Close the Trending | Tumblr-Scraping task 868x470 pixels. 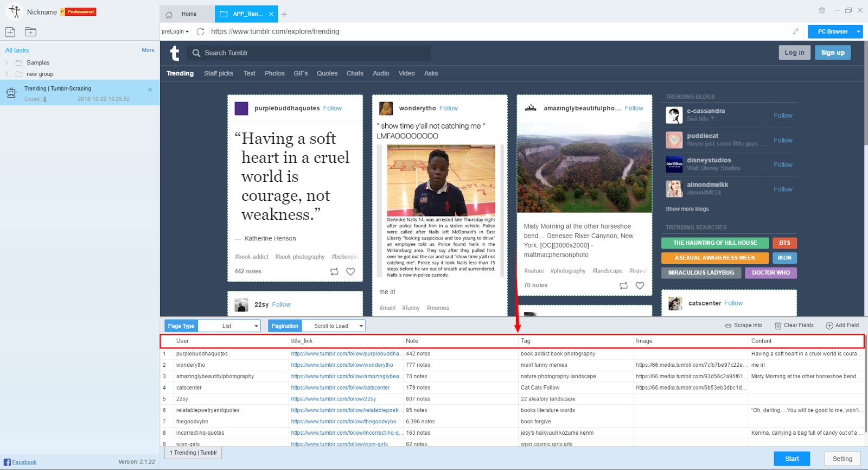[150, 90]
